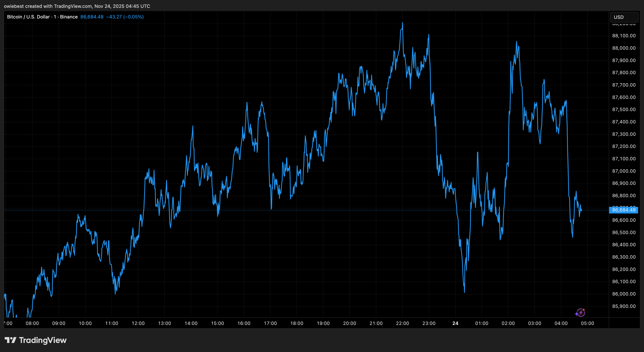Viewport: 644px width, 352px height.
Task: Click the blue 86,684.48 current price label
Action: pyautogui.click(x=623, y=210)
